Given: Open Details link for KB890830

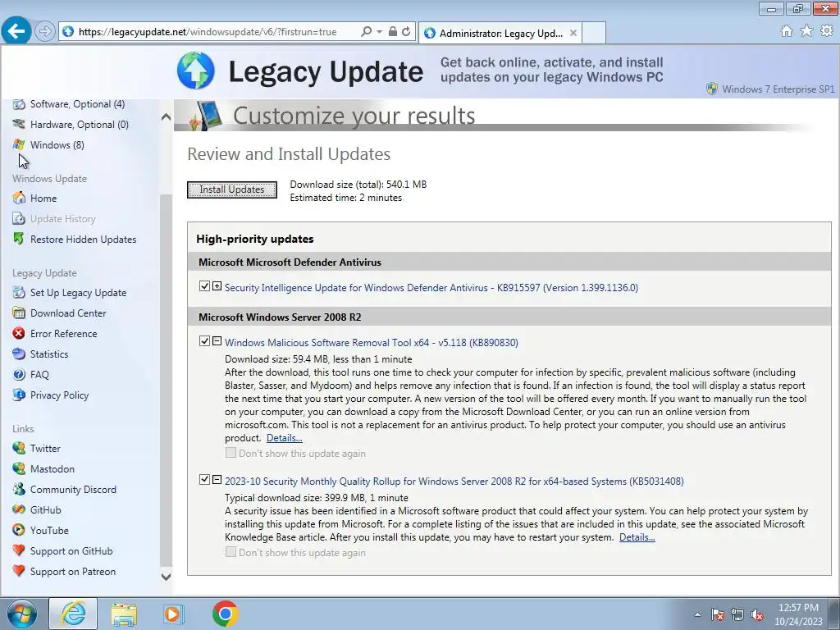Looking at the screenshot, I should pyautogui.click(x=285, y=438).
